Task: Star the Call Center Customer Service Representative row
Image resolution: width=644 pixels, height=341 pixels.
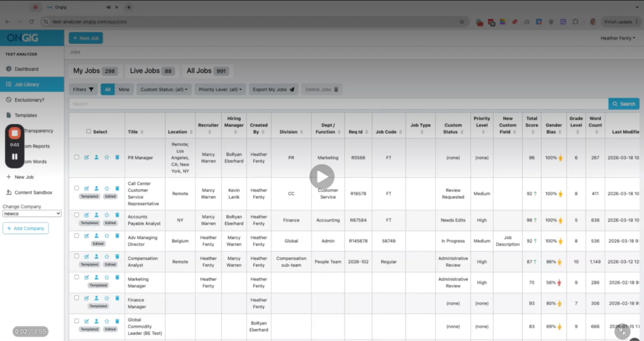Action: [107, 189]
